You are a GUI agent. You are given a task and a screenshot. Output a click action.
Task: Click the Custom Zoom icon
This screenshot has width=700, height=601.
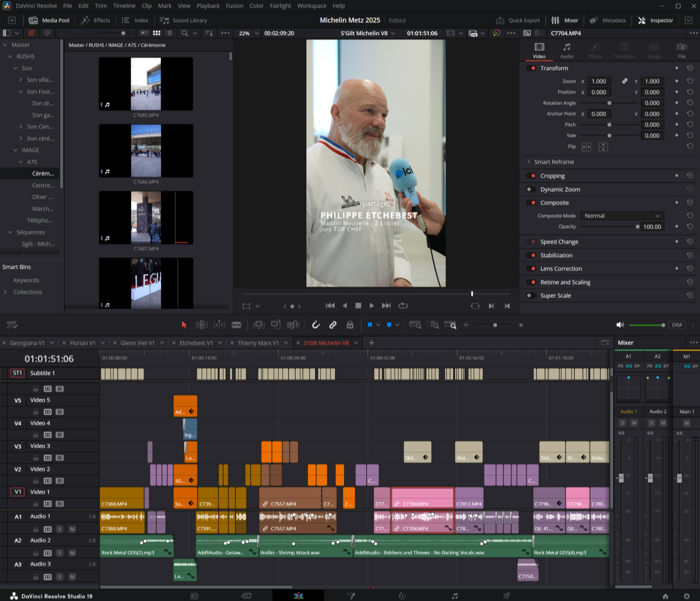click(450, 325)
